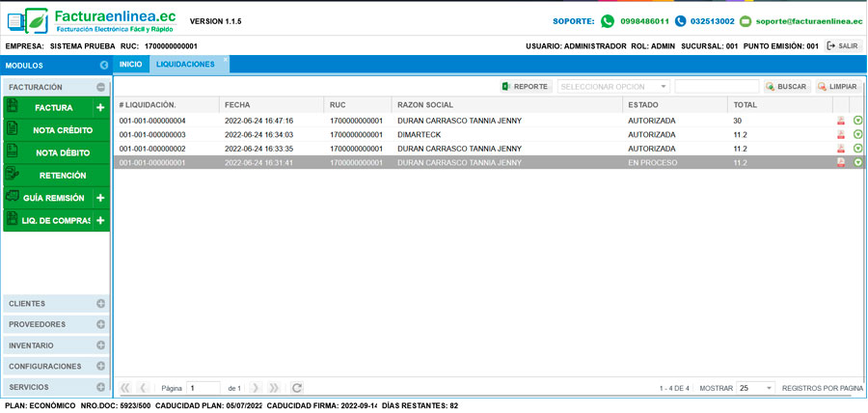Image resolution: width=868 pixels, height=413 pixels.
Task: Click the search text field beside Buscar
Action: click(x=717, y=87)
